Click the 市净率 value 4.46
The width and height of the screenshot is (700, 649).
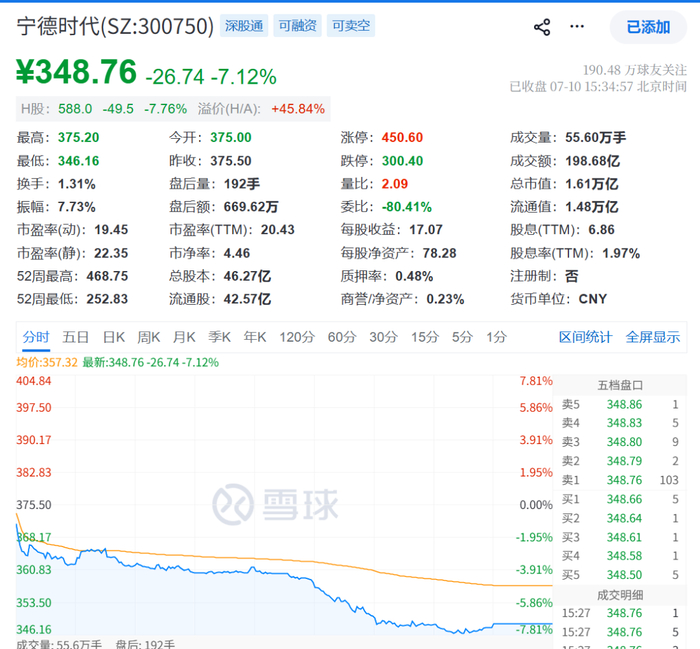237,254
